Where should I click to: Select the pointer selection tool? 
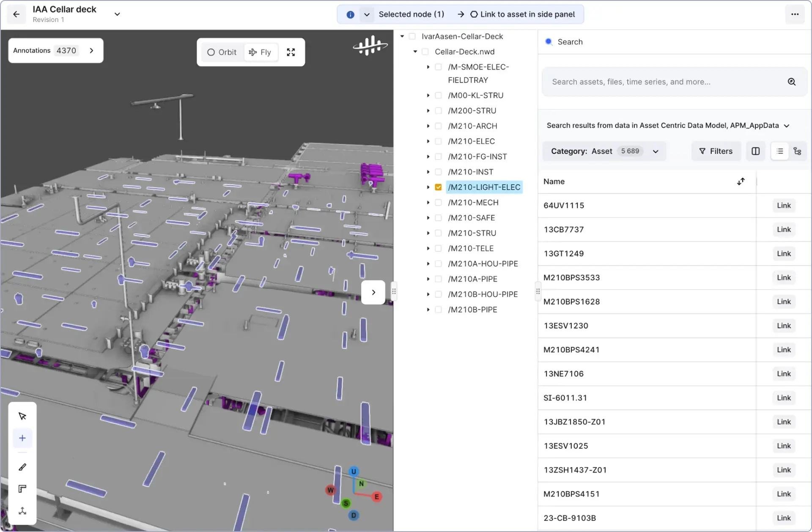tap(22, 416)
